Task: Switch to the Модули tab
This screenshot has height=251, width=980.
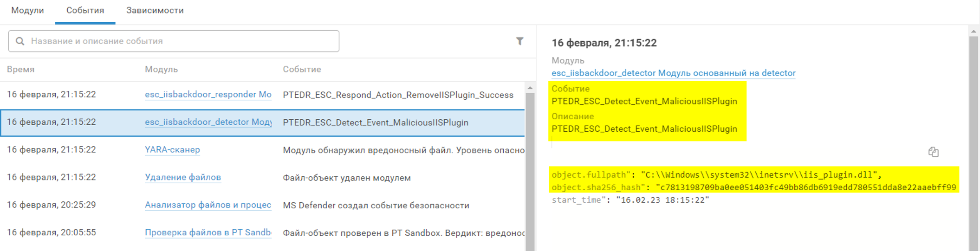Action: point(27,11)
